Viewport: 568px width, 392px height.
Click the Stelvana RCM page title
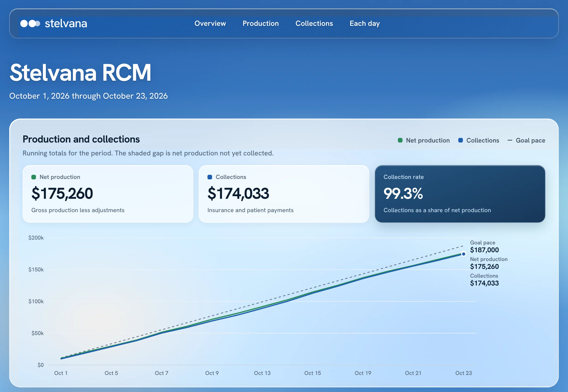[80, 72]
